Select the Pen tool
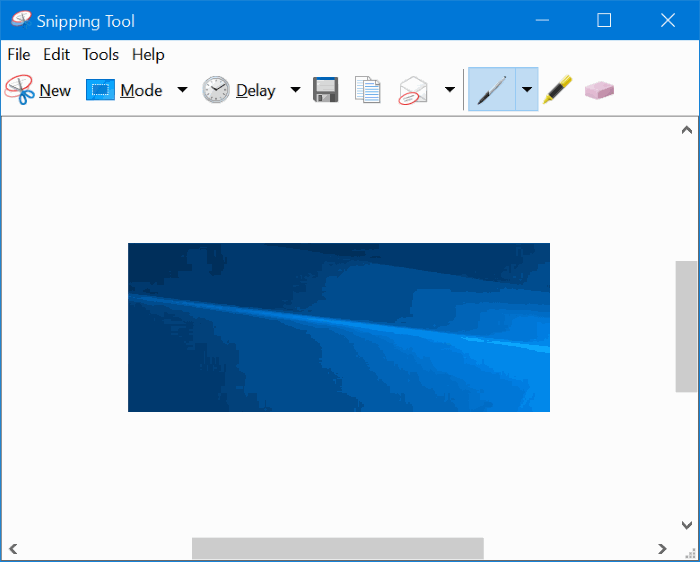 [492, 89]
